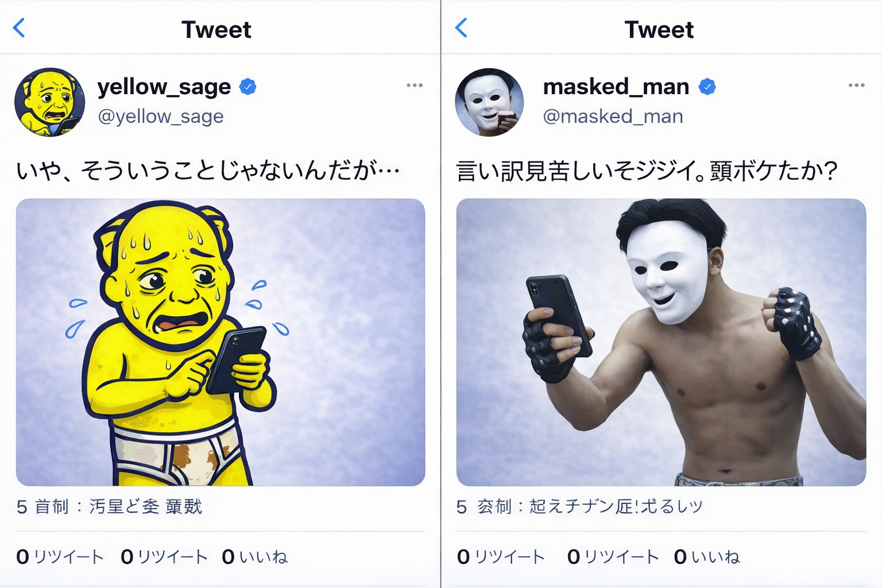Screen dimensions: 882x588
Task: Open more options on masked_man's tweet
Action: pyautogui.click(x=856, y=85)
